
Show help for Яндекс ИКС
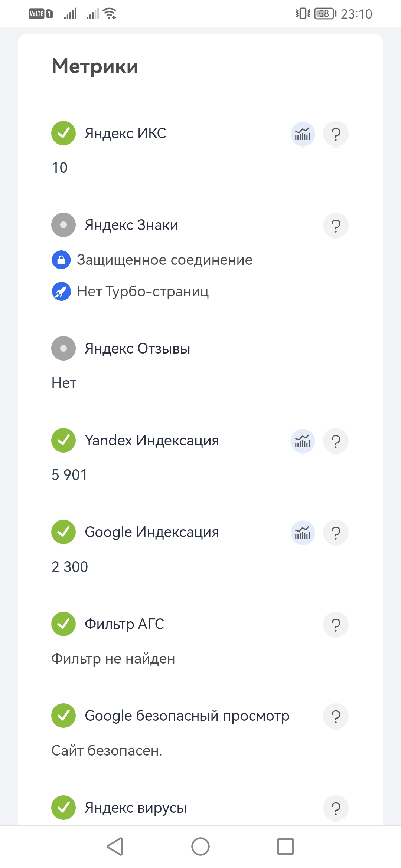coord(336,134)
